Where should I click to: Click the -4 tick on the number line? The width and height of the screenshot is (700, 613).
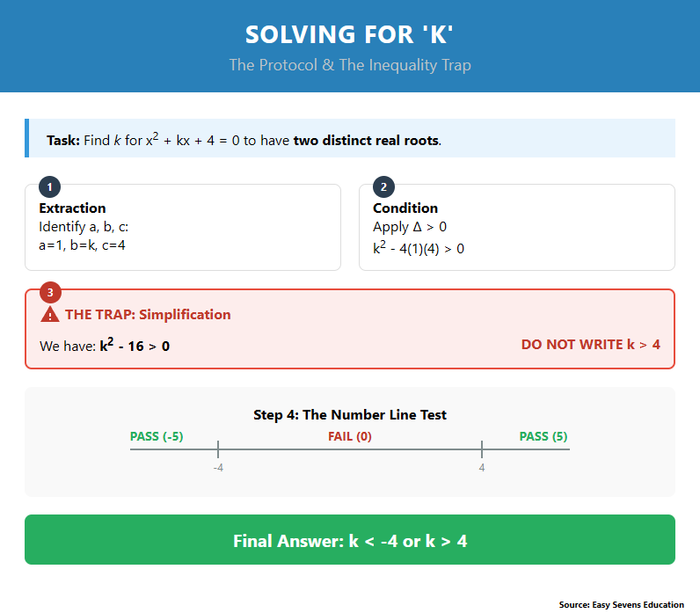[218, 449]
